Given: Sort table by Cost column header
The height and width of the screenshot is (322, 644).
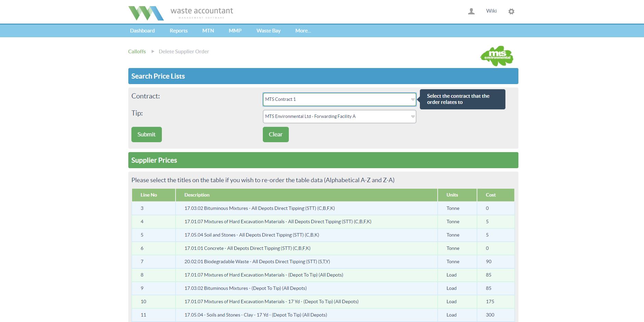Looking at the screenshot, I should (x=491, y=195).
